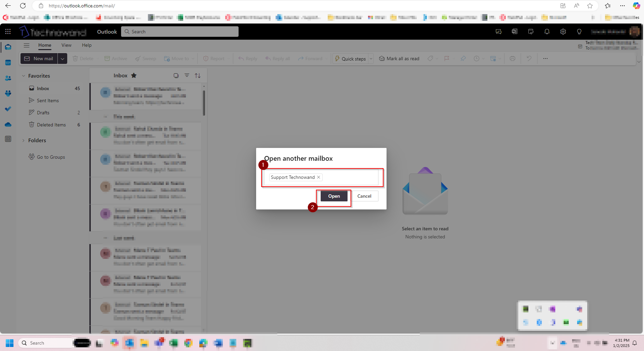
Task: Open the Mail module in left rail
Action: pyautogui.click(x=8, y=47)
